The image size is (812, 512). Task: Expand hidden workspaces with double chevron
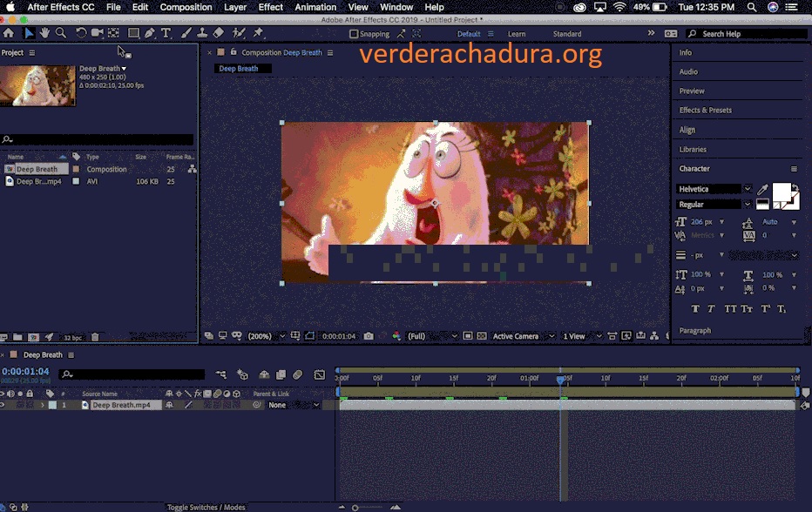click(651, 33)
